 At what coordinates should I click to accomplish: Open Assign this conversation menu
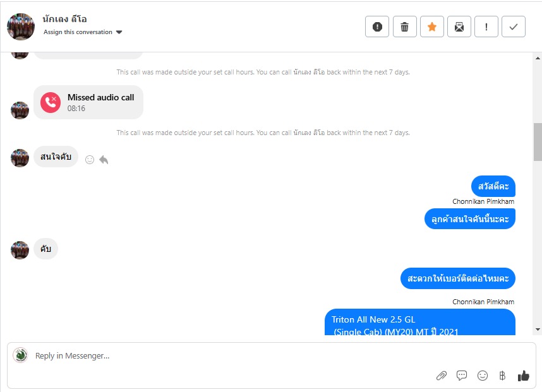(83, 32)
